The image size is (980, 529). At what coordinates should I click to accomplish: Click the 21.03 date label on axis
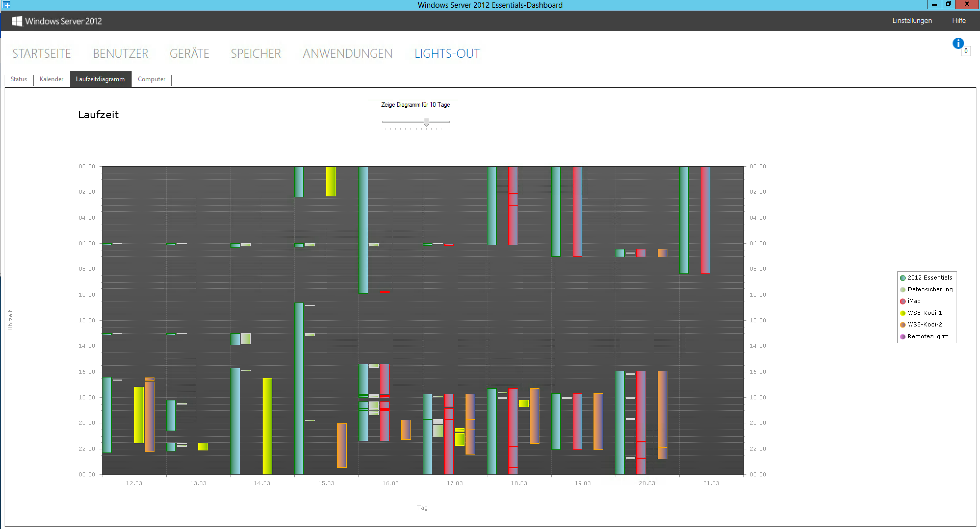coord(711,483)
